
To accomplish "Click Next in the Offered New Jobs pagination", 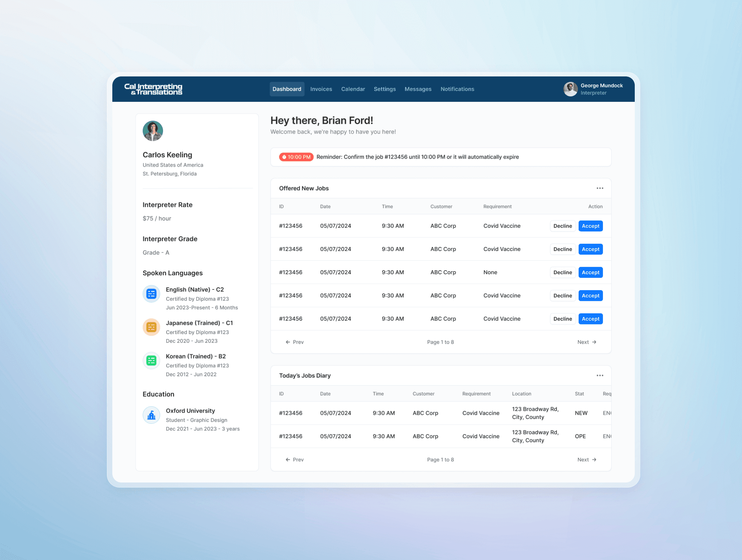I will click(x=586, y=342).
